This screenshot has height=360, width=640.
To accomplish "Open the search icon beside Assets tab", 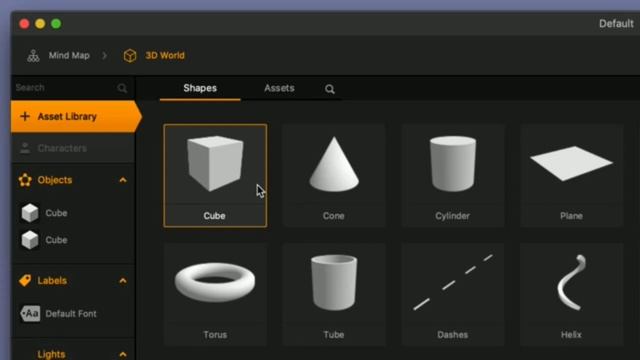I will pyautogui.click(x=330, y=89).
